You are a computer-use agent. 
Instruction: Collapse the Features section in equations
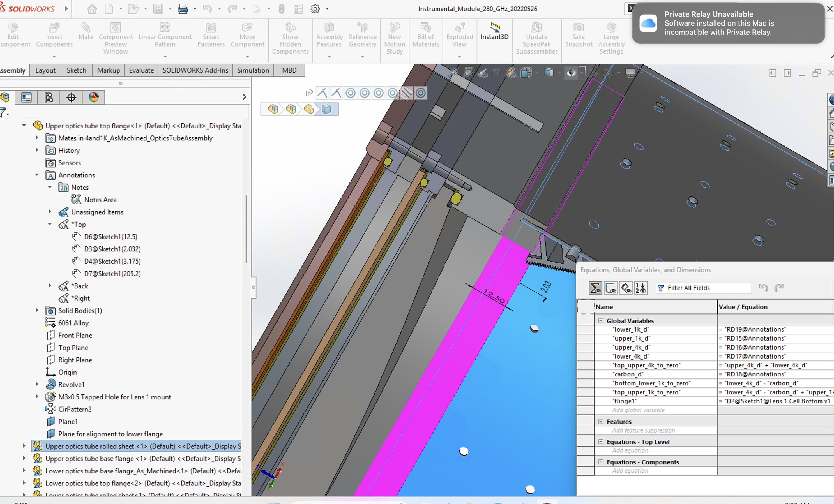pos(601,422)
